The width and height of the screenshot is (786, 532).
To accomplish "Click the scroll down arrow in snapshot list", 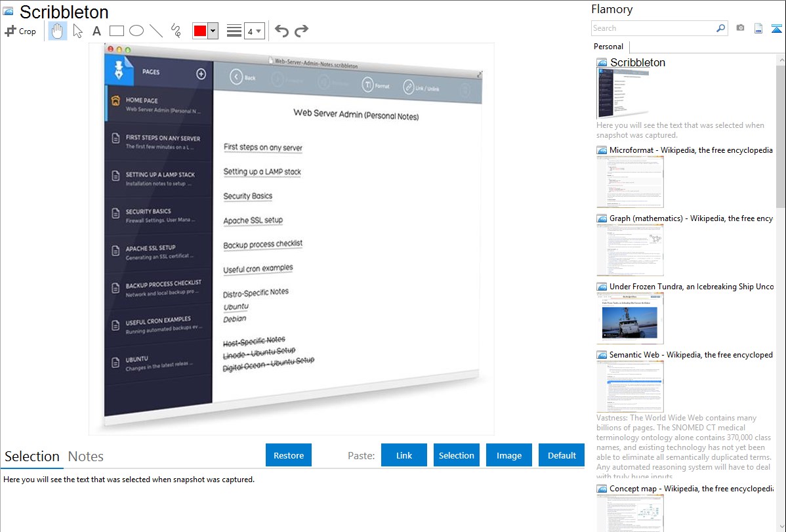I will coord(781,527).
